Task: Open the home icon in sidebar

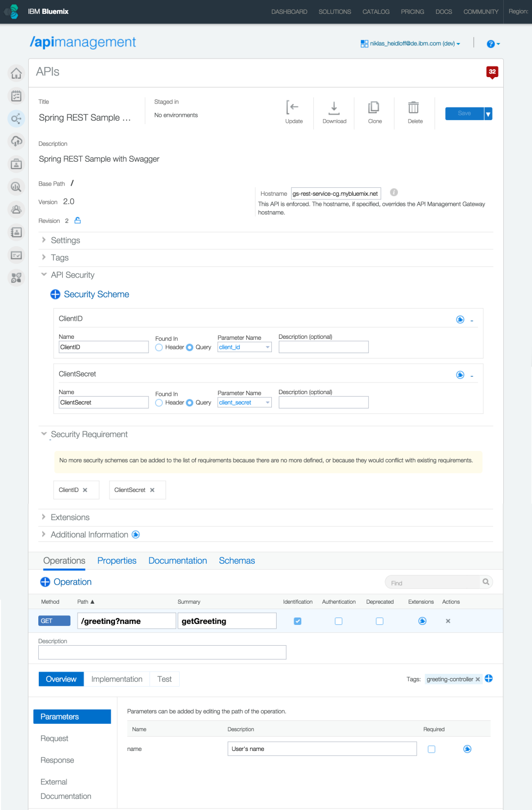Action: [16, 73]
